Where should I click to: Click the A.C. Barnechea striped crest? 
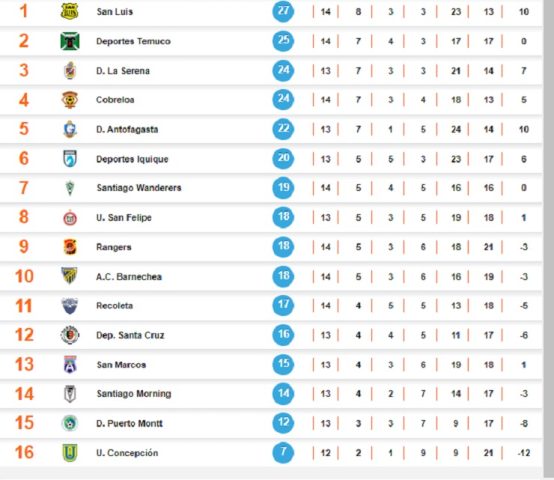tap(70, 276)
